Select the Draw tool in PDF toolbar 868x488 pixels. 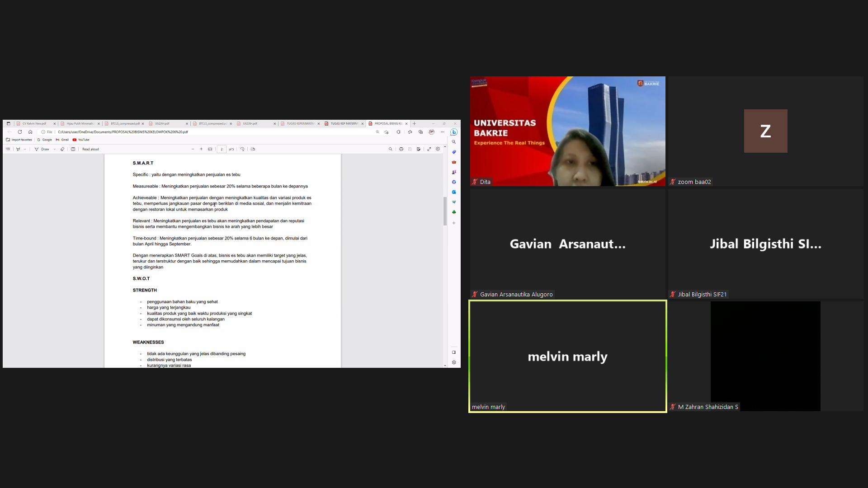coord(42,149)
